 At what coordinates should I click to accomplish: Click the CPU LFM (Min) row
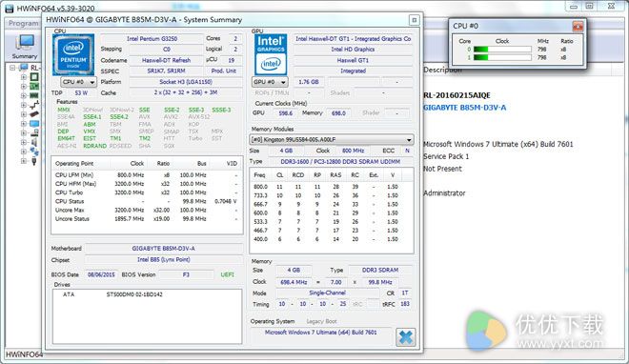147,175
